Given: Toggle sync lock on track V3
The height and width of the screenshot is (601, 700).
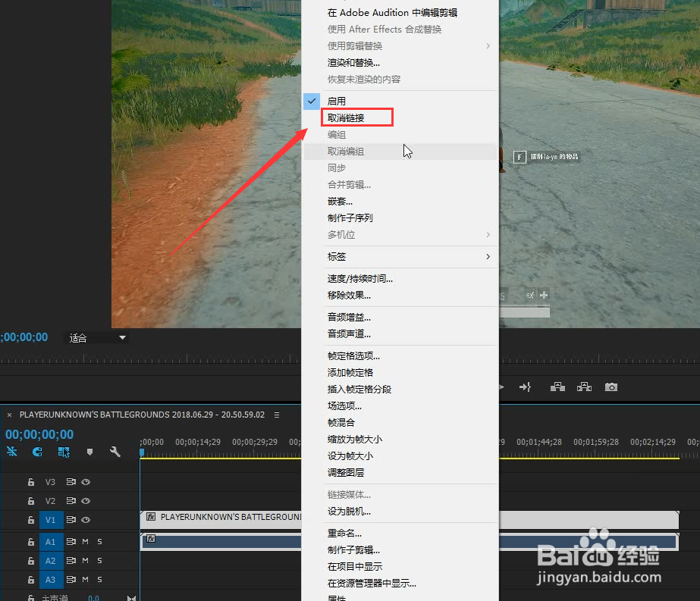Looking at the screenshot, I should [x=71, y=482].
